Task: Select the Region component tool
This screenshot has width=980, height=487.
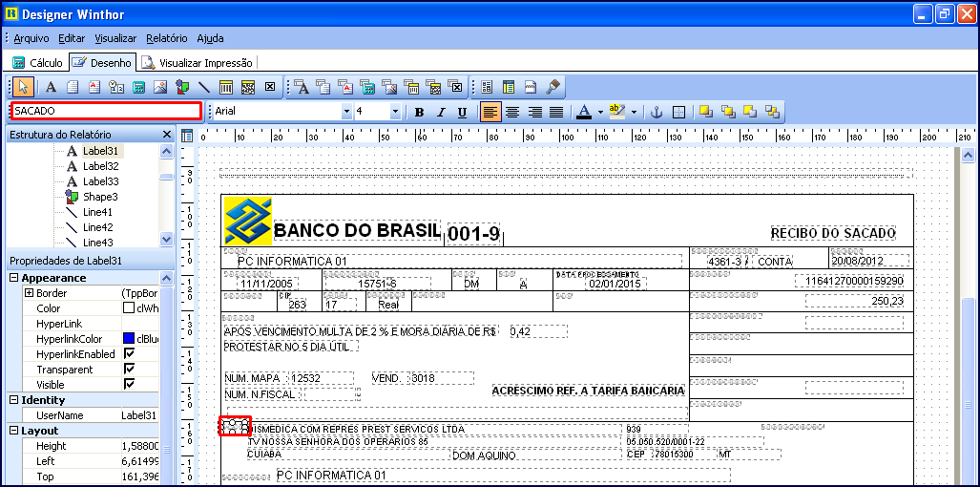Action: (488, 87)
